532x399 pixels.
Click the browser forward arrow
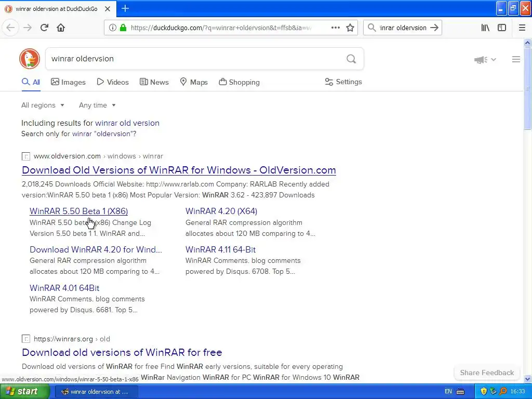(x=28, y=28)
